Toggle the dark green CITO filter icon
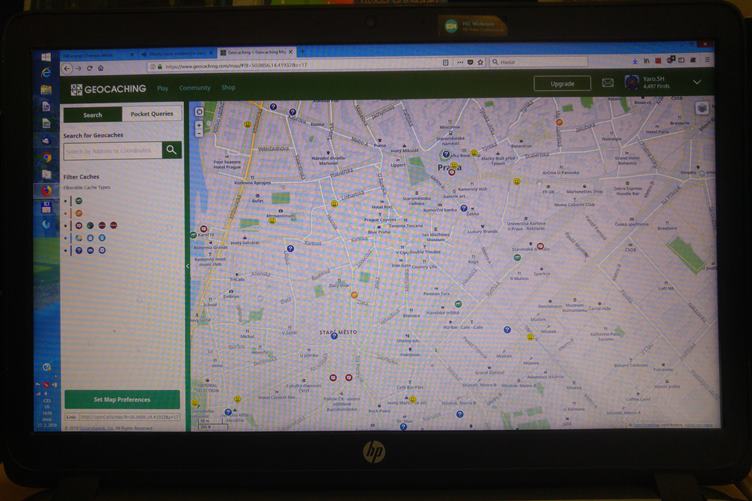Screen dimensions: 752x501 click(90, 225)
